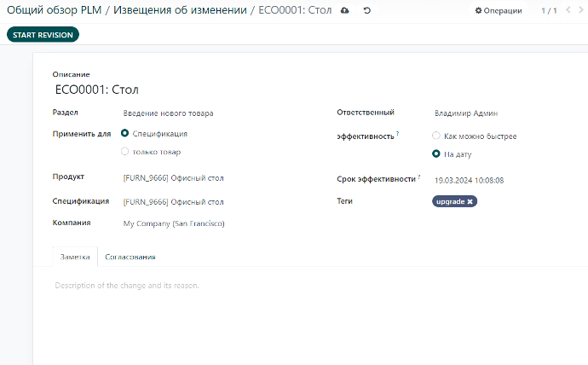Viewport: 588px width, 365px height.
Task: Click the discard changes undo icon
Action: point(367,10)
